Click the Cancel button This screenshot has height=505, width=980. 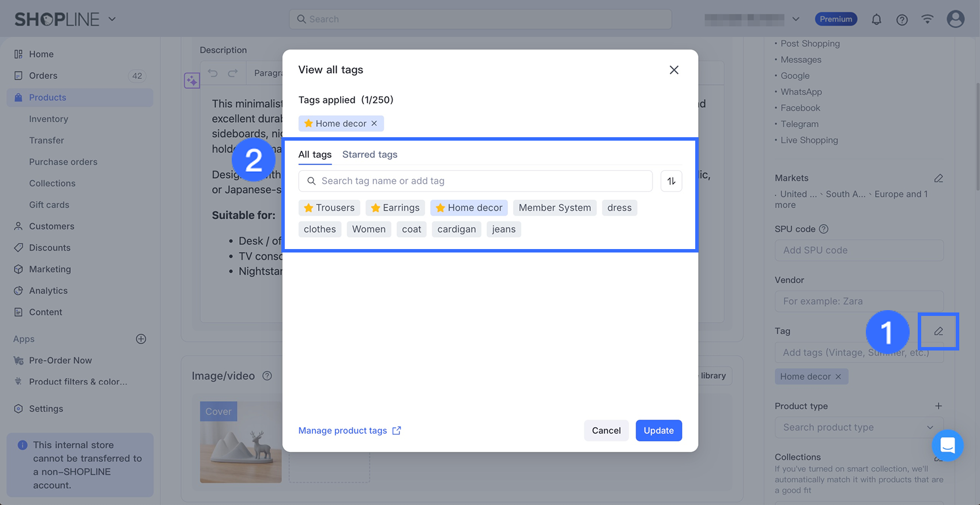click(606, 431)
